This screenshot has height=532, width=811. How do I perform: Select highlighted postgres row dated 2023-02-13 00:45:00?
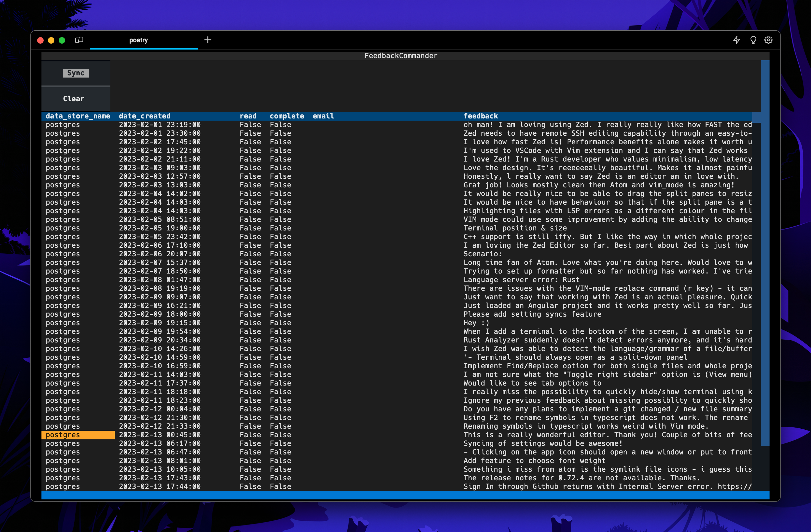[78, 435]
